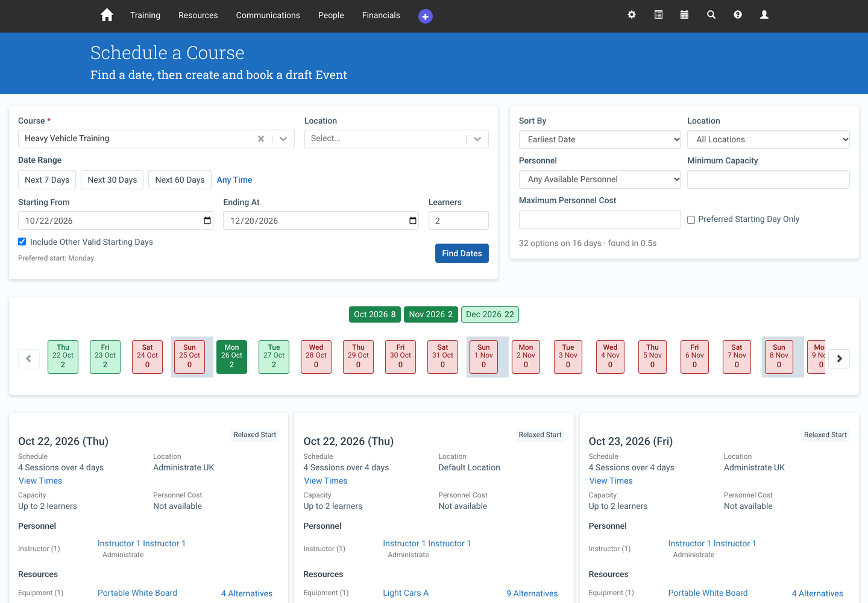Open the All Locations dropdown
868x603 pixels.
point(769,139)
